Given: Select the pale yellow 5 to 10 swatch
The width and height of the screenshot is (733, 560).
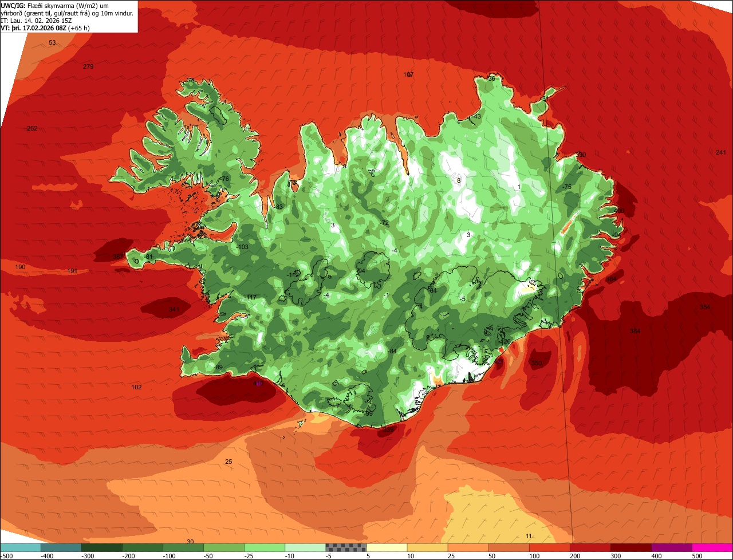Looking at the screenshot, I should coord(387,547).
